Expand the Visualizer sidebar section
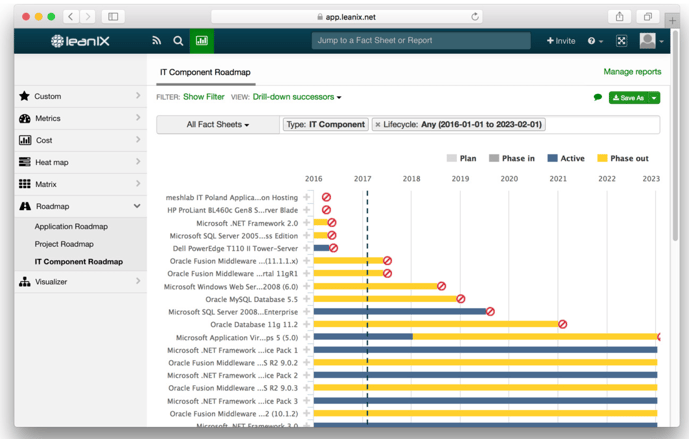Image resolution: width=689 pixels, height=439 pixels. click(138, 281)
